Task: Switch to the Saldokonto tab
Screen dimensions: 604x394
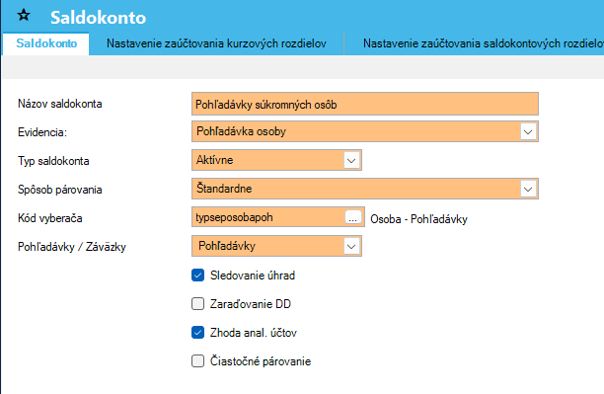Action: [x=46, y=44]
